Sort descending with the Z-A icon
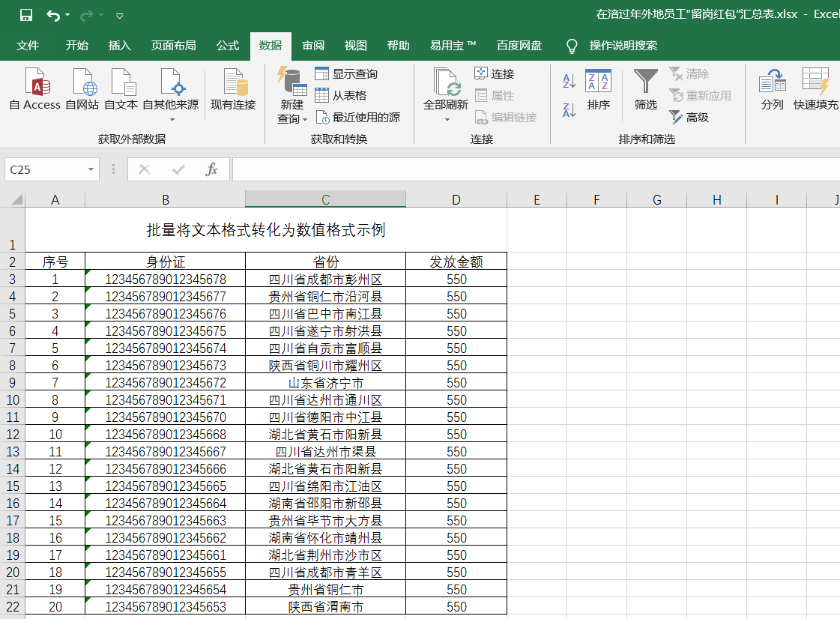Image resolution: width=840 pixels, height=619 pixels. point(569,110)
